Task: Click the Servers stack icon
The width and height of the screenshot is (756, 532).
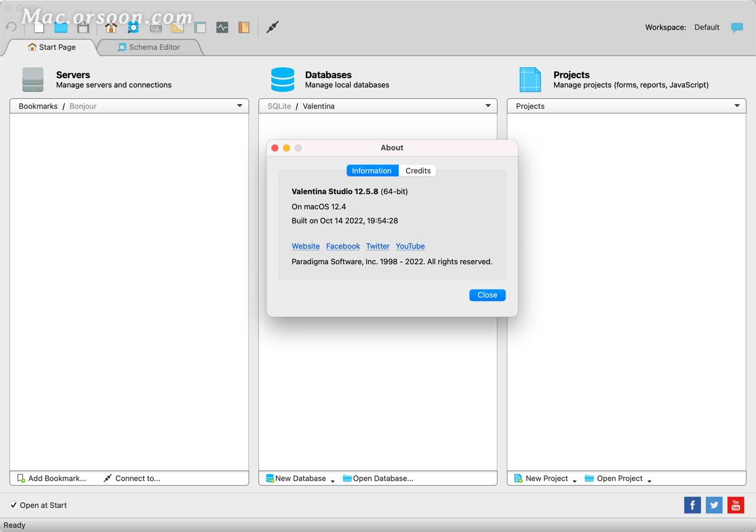Action: point(33,80)
